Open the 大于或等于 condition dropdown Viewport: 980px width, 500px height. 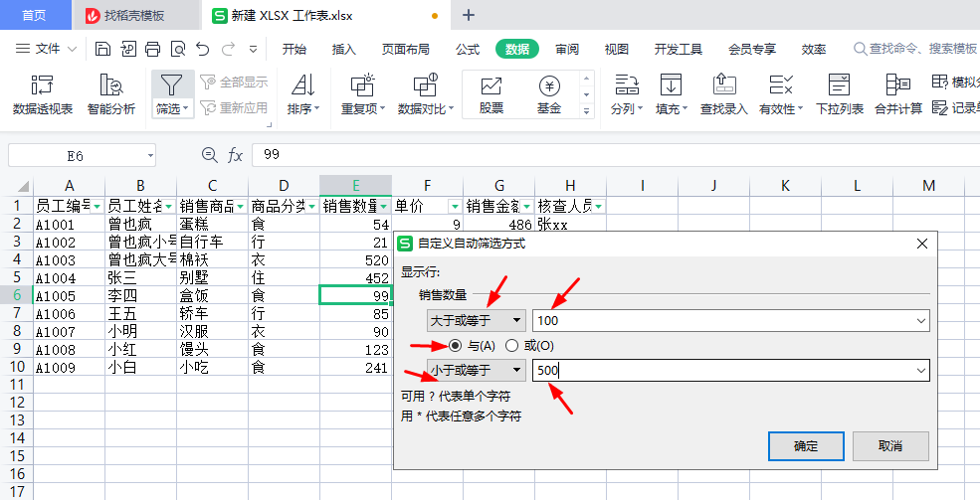pos(477,321)
